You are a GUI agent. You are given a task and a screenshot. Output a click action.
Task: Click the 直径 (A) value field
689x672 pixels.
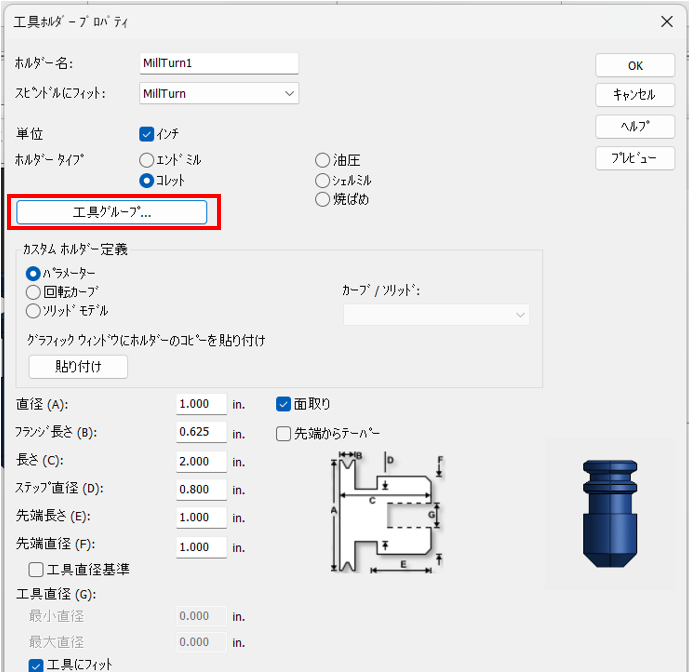[201, 404]
